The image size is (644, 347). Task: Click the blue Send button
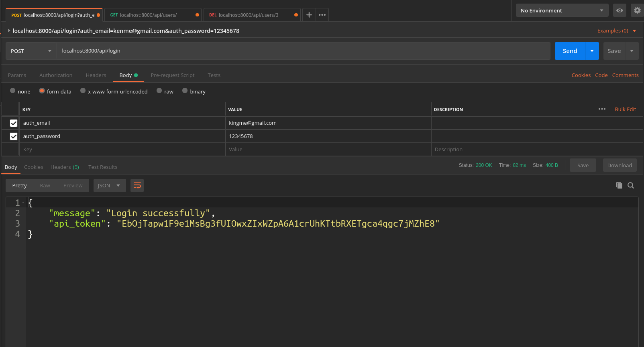click(x=570, y=51)
